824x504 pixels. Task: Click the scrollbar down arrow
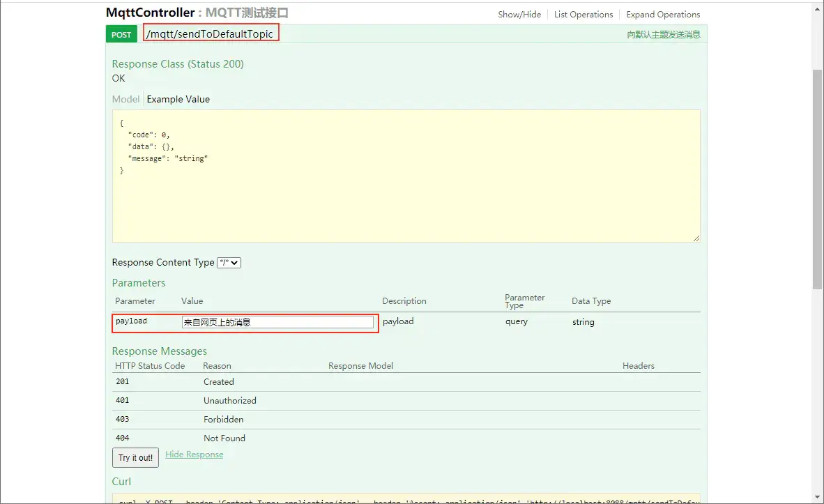[817, 497]
